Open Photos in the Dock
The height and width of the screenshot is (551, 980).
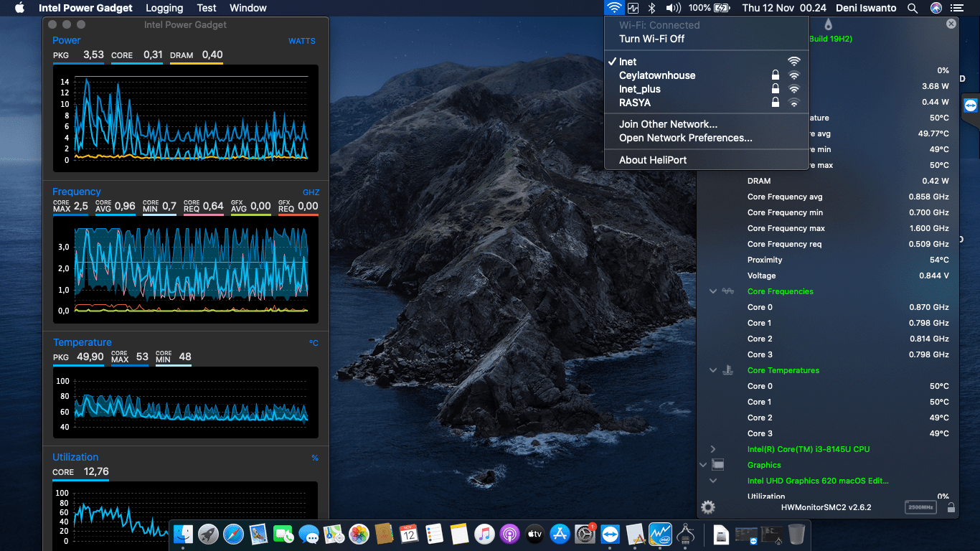[x=359, y=534]
